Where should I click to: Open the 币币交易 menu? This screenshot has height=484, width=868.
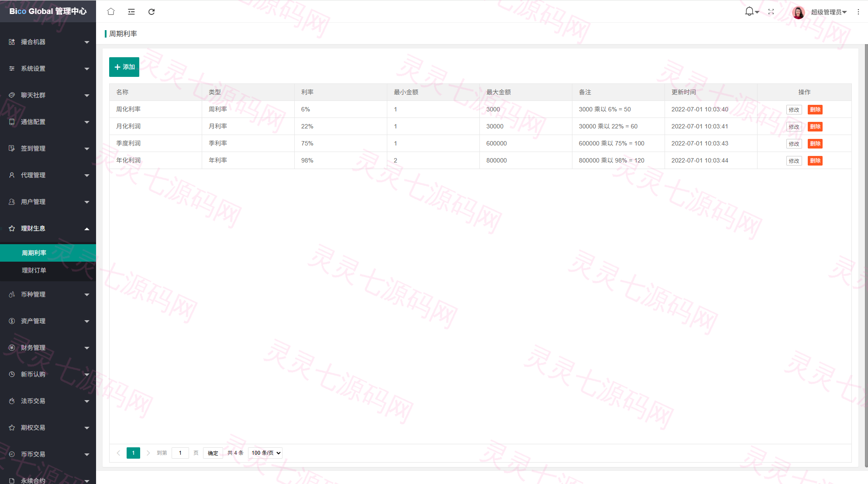coord(48,454)
